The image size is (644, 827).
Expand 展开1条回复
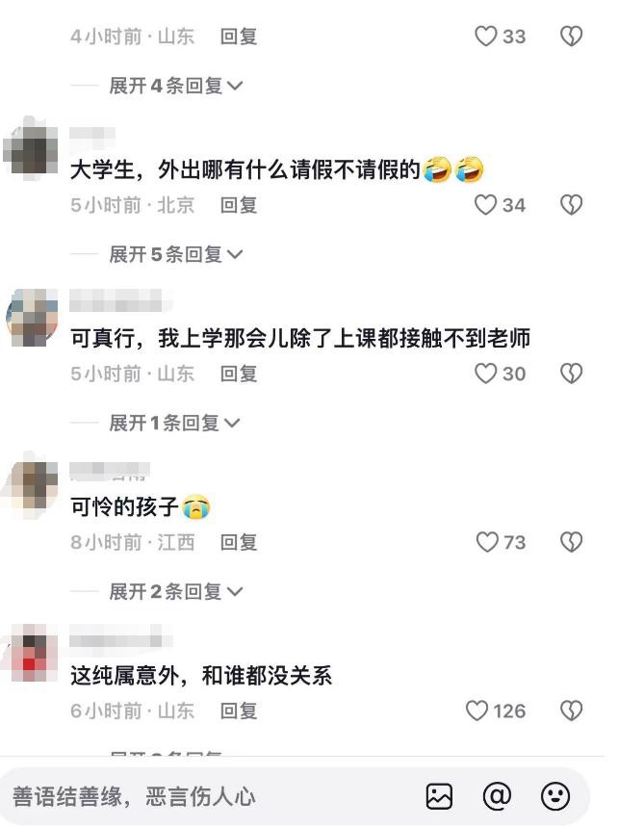tap(174, 423)
